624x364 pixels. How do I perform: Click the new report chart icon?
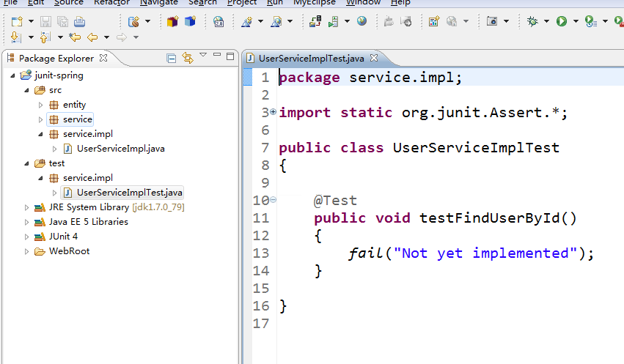(x=434, y=21)
